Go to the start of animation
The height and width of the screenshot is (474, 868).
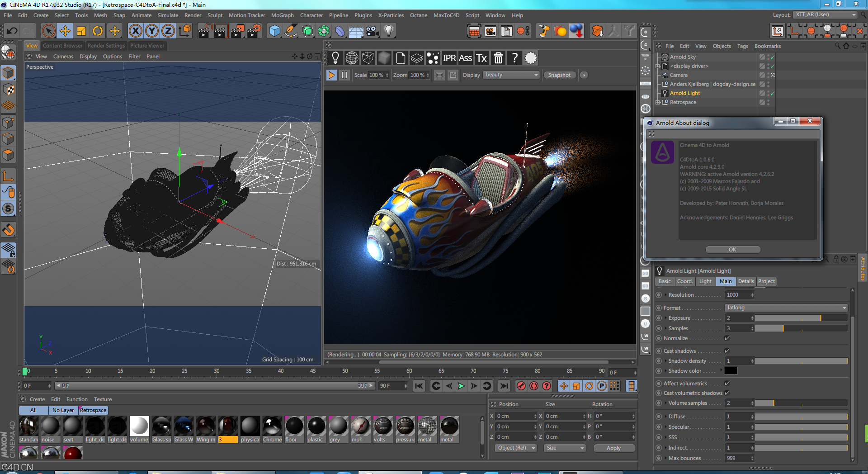pos(419,386)
